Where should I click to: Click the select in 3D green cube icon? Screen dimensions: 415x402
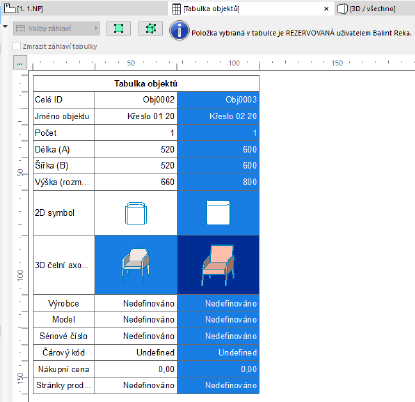click(151, 29)
